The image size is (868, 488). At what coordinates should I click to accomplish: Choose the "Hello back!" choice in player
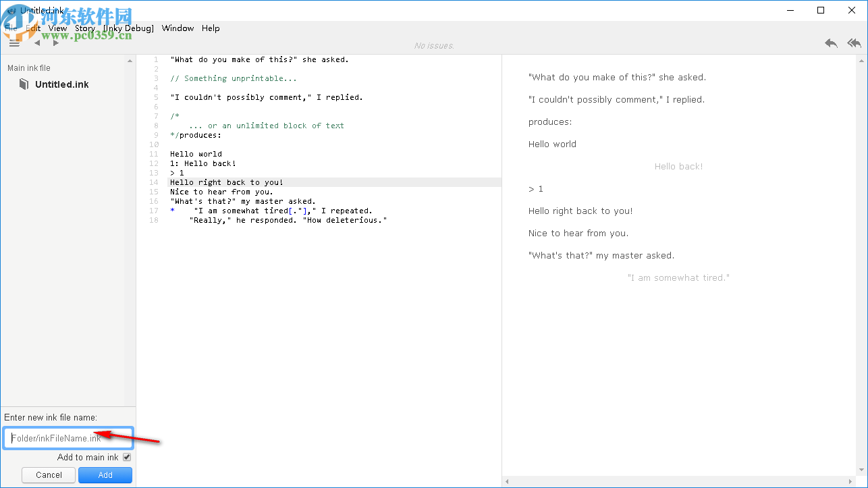tap(678, 166)
